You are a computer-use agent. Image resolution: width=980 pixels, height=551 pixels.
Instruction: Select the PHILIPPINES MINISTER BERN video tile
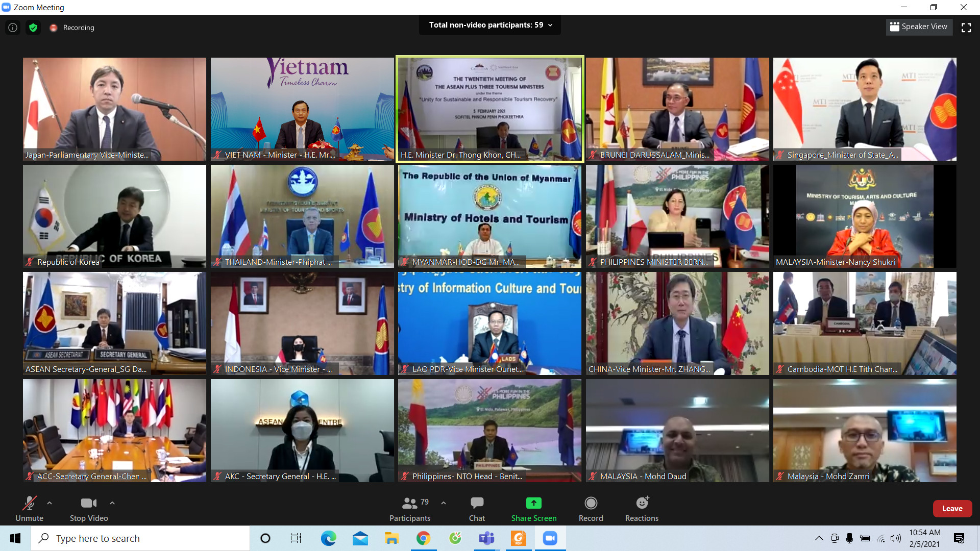coord(677,216)
